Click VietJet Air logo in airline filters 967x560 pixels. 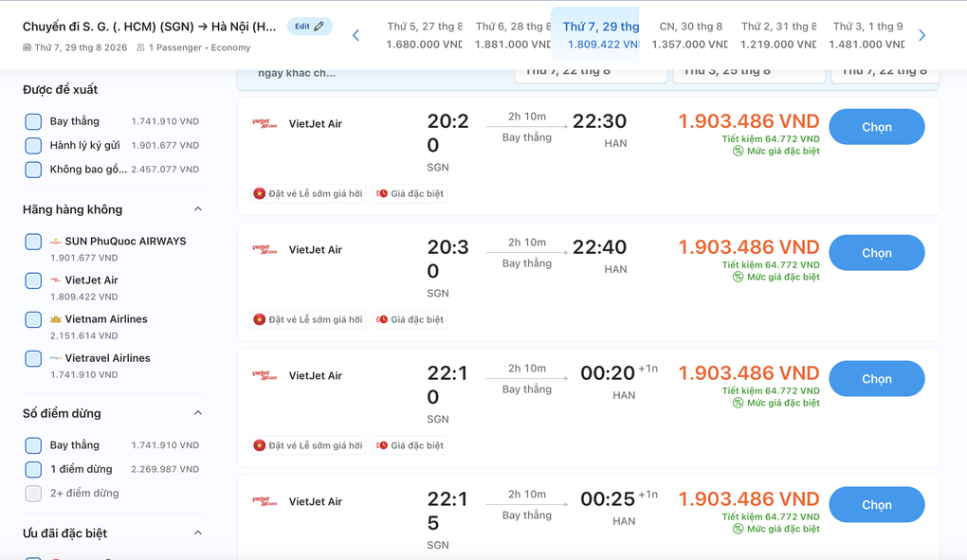pos(56,280)
